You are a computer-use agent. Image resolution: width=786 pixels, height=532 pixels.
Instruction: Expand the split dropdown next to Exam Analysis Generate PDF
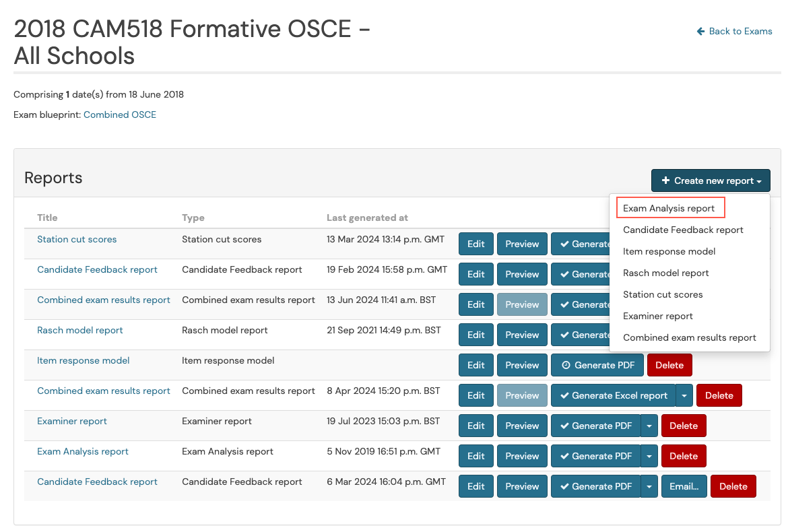point(649,456)
